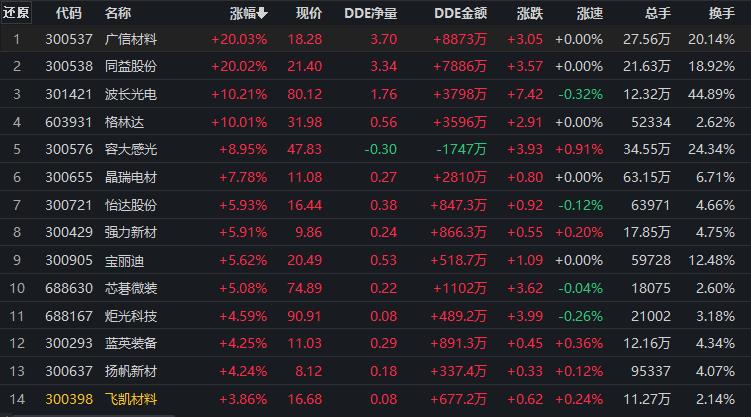Click the 换手 column header

pos(722,13)
